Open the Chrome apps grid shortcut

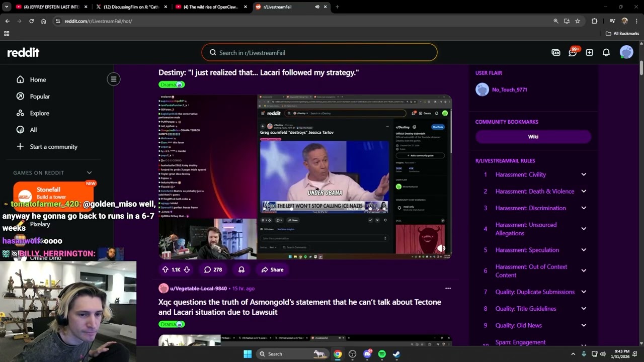coord(7,34)
